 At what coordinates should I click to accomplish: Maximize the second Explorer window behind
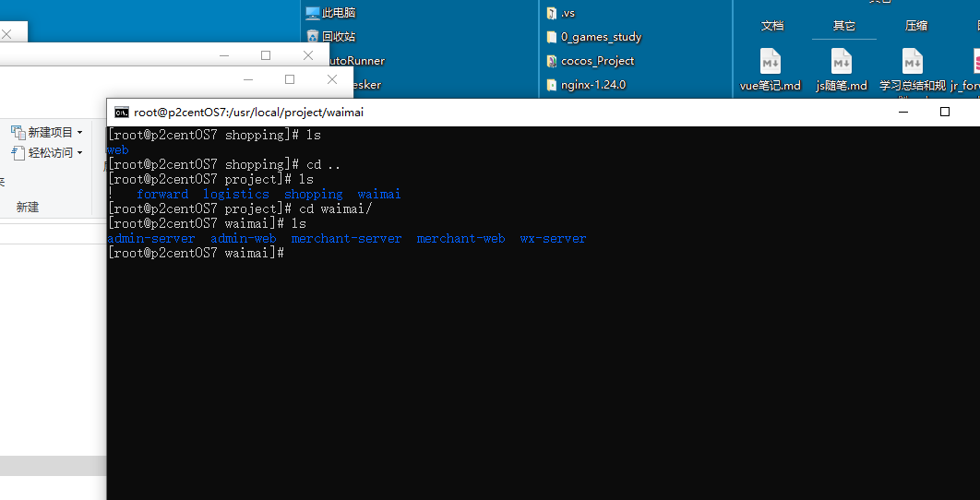[266, 55]
